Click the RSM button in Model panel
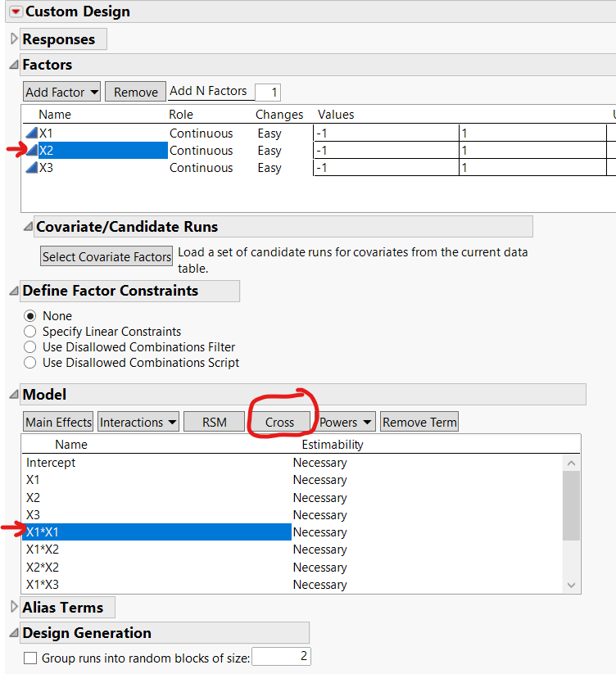The height and width of the screenshot is (674, 616). pos(213,421)
